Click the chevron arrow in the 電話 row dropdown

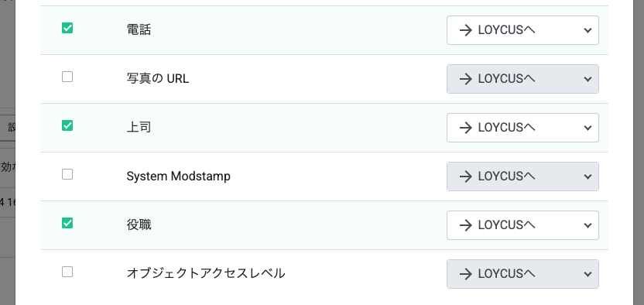587,30
